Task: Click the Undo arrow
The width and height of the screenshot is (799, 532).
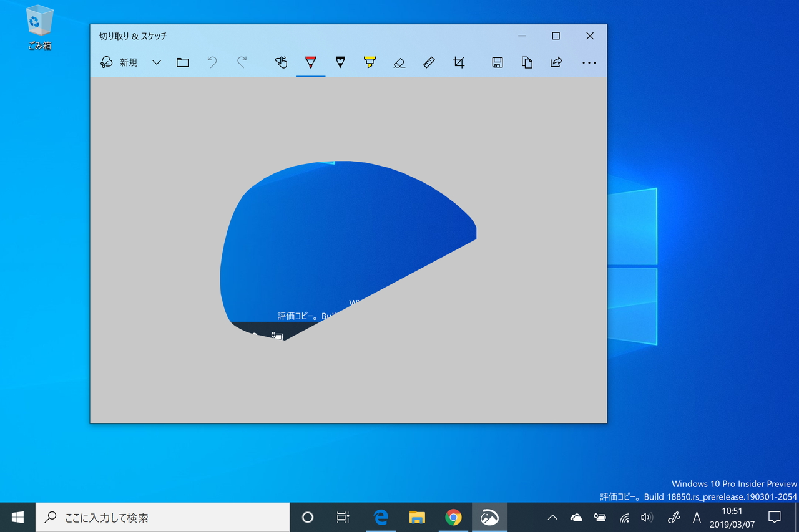Action: click(x=212, y=62)
